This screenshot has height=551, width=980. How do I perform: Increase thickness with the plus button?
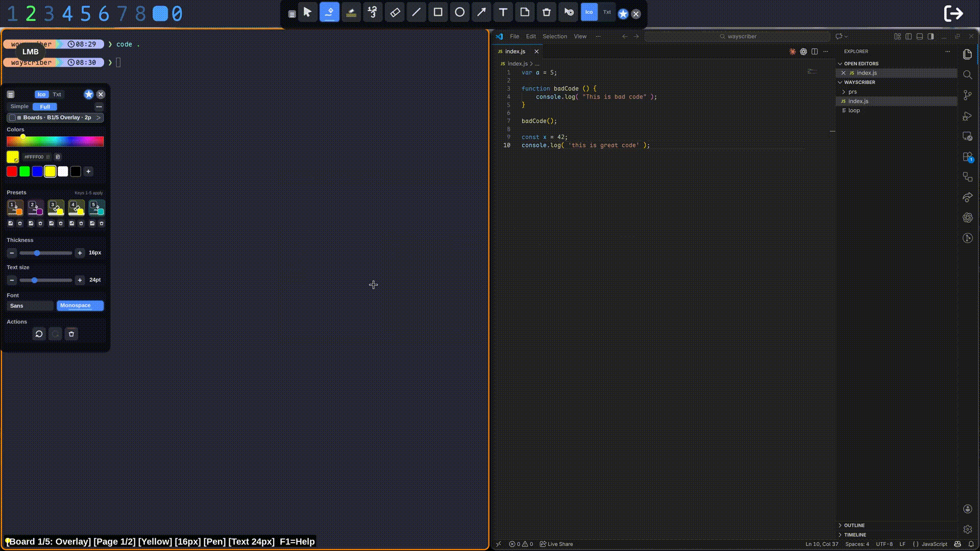(x=80, y=253)
